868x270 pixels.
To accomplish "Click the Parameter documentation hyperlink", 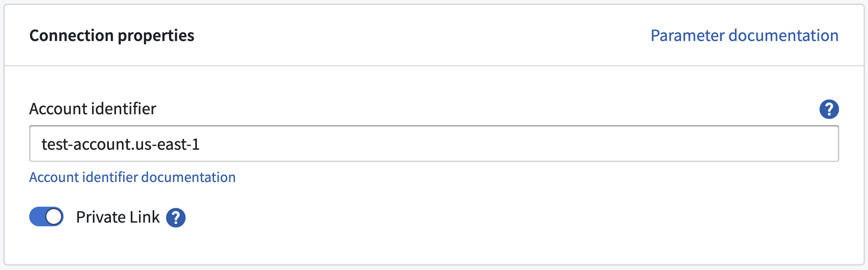I will [x=744, y=35].
